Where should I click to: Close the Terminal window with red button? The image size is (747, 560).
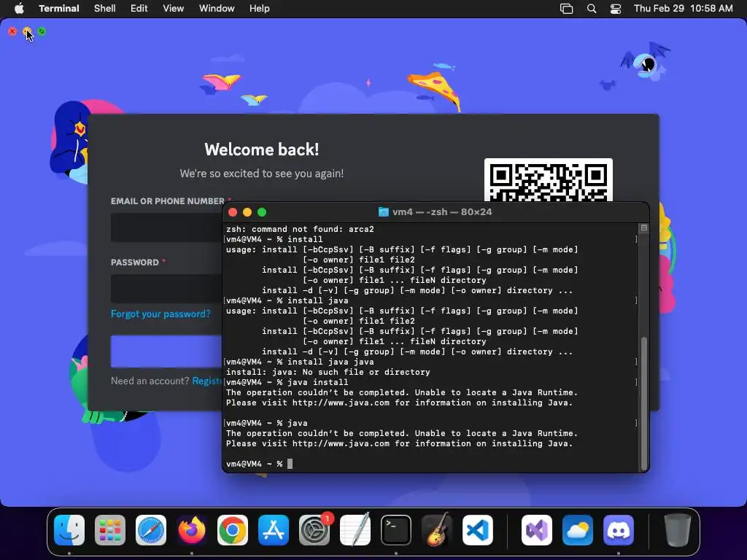(x=233, y=212)
